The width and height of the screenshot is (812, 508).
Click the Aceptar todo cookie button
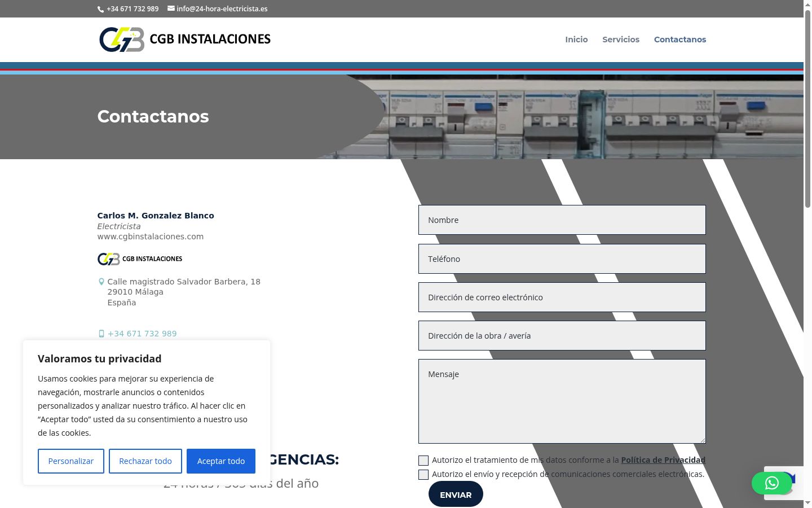tap(221, 461)
